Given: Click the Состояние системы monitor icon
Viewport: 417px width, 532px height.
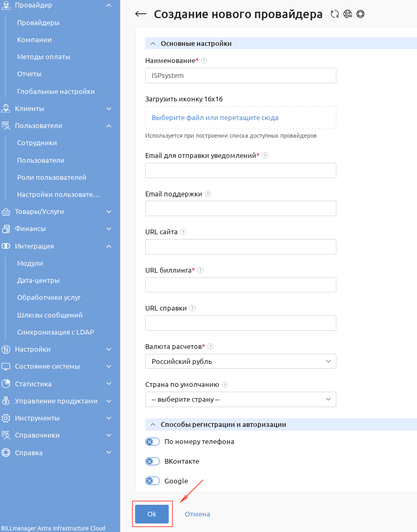Looking at the screenshot, I should [6, 367].
